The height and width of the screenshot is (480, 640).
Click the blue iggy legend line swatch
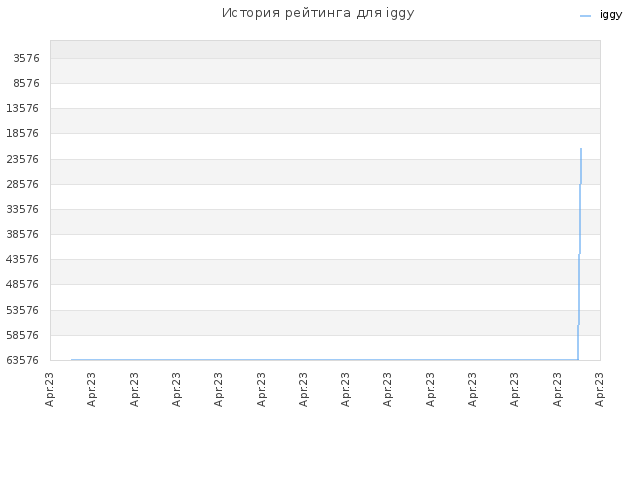[x=585, y=16]
